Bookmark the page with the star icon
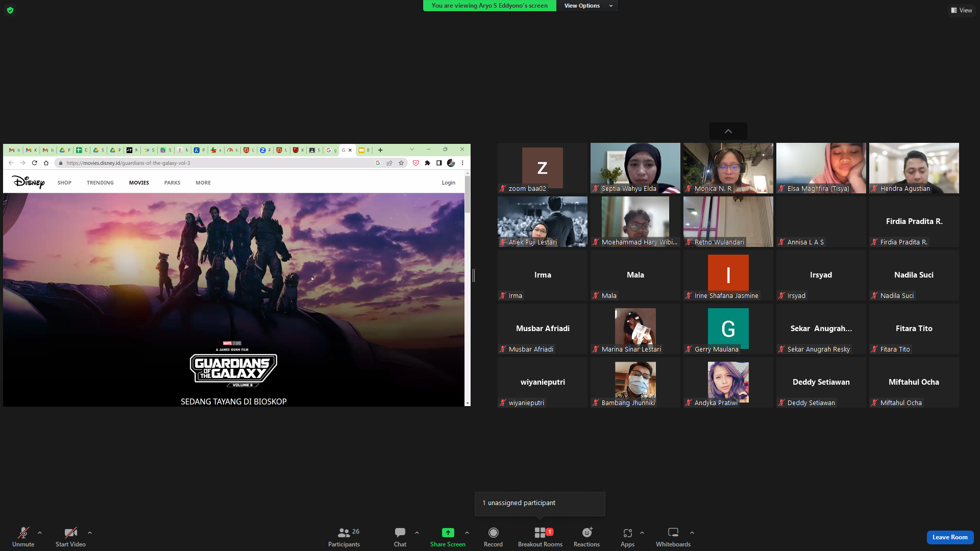Screen dimensions: 980x551 point(401,163)
